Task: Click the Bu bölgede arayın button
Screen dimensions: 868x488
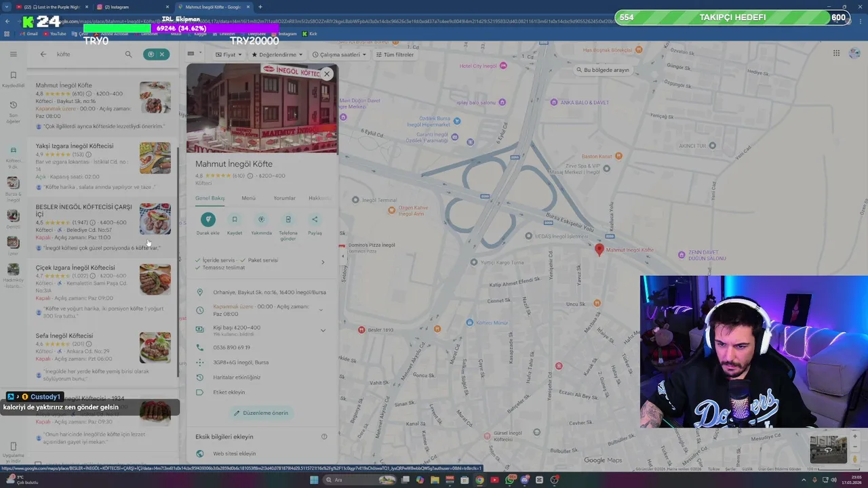Action: click(x=603, y=70)
